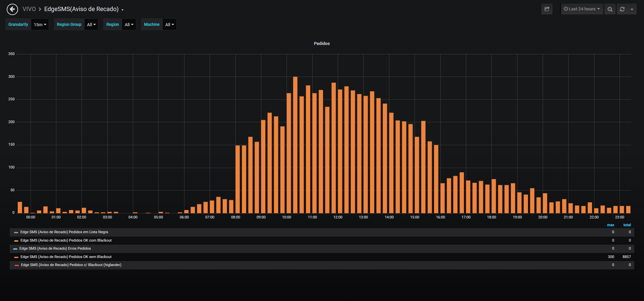
Task: Open the Region All dropdown
Action: [x=129, y=24]
